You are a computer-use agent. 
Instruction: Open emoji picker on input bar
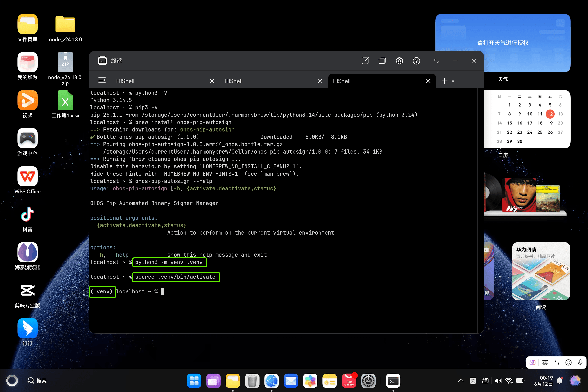click(x=568, y=362)
